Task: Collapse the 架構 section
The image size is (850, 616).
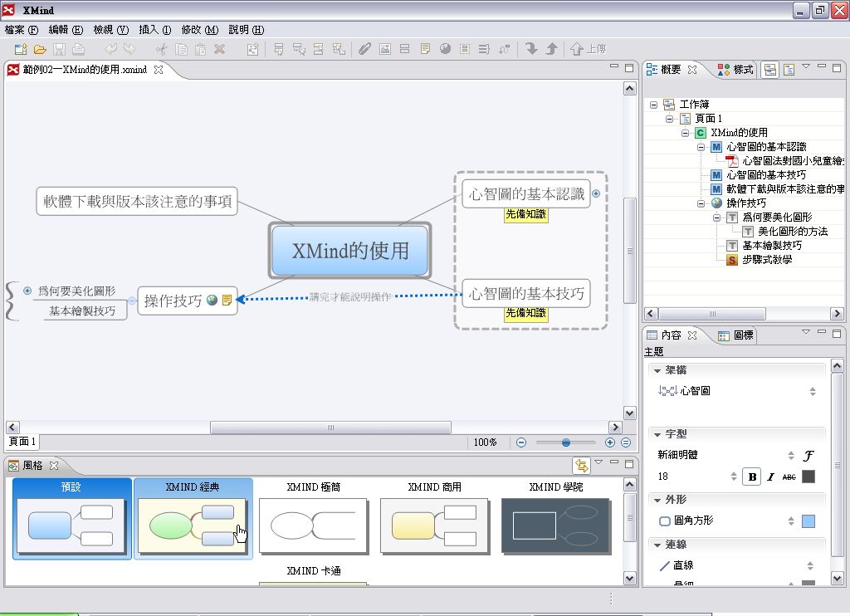Action: (657, 371)
